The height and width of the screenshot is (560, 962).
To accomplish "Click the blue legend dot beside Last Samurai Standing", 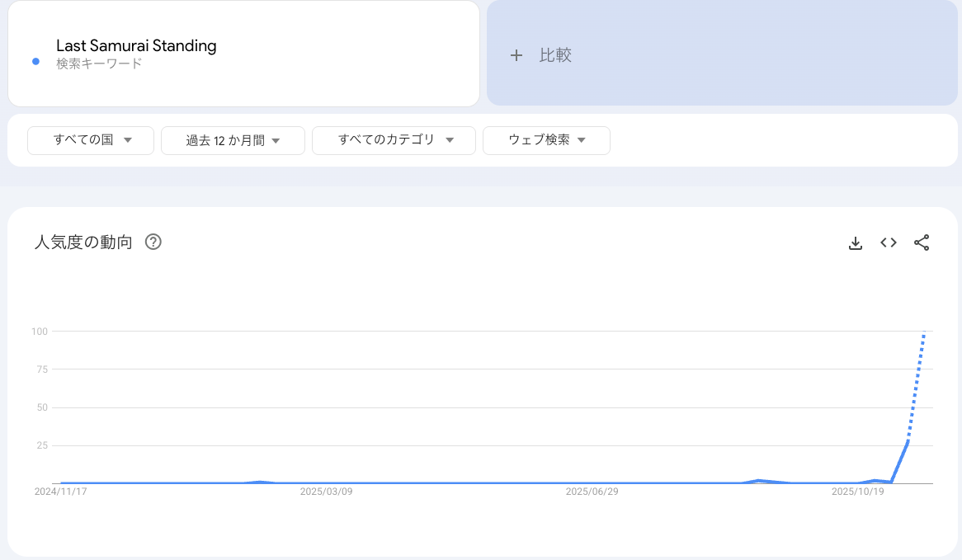I will (x=34, y=61).
